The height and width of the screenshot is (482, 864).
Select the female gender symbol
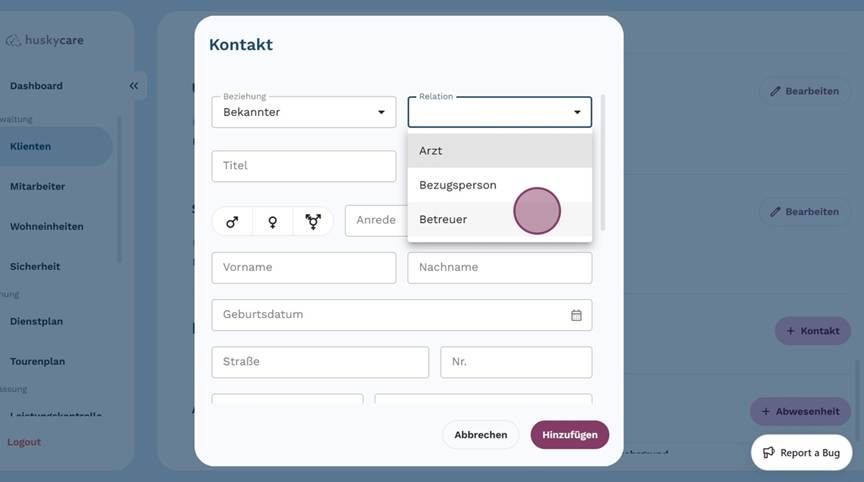(x=272, y=222)
